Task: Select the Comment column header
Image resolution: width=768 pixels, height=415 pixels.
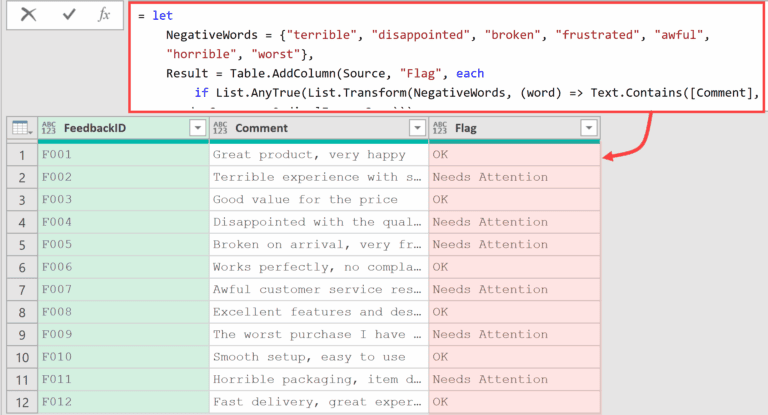Action: pos(319,128)
